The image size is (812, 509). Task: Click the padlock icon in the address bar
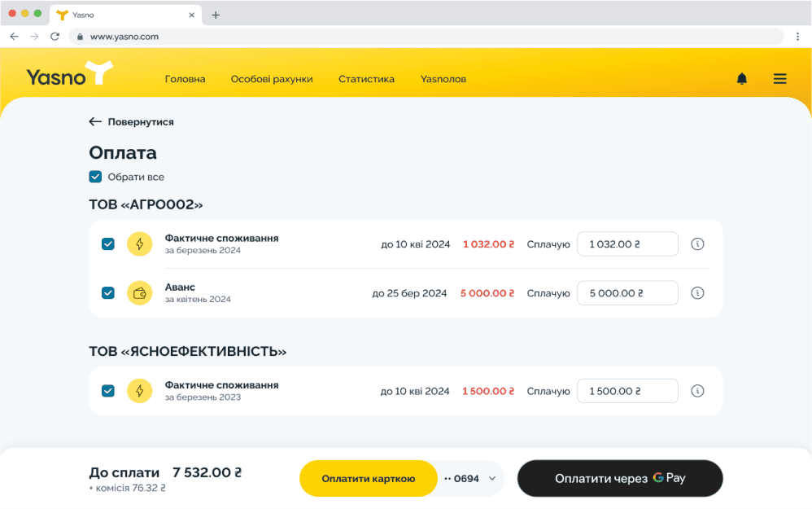coord(80,37)
